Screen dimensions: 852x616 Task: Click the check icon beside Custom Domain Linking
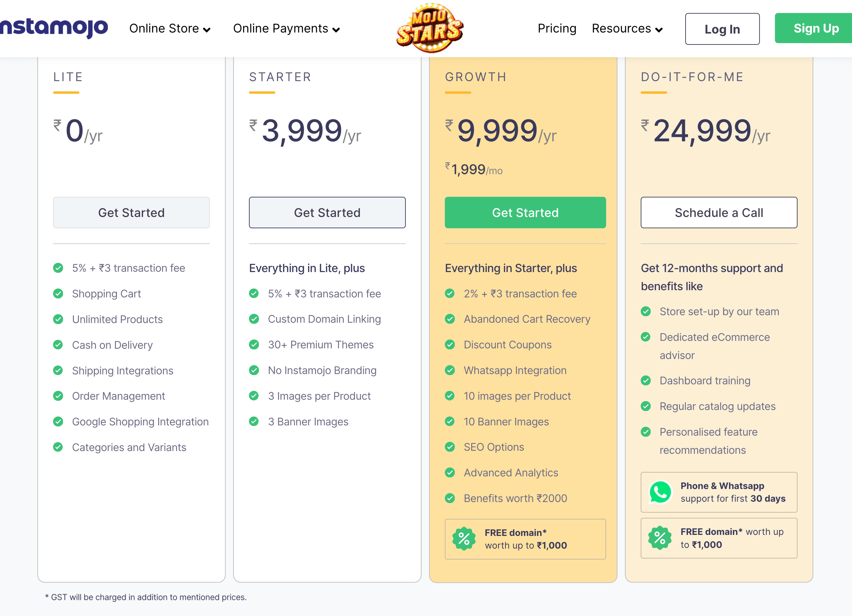coord(254,319)
